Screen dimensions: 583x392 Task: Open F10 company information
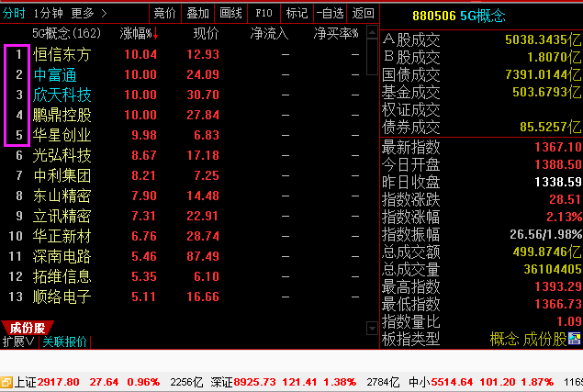tap(264, 14)
